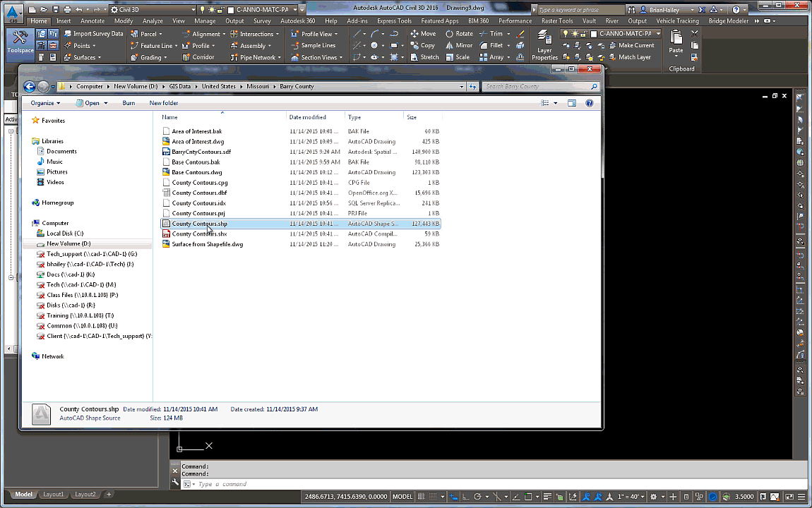Click the Fillet tool
The width and height of the screenshot is (812, 508).
point(491,46)
